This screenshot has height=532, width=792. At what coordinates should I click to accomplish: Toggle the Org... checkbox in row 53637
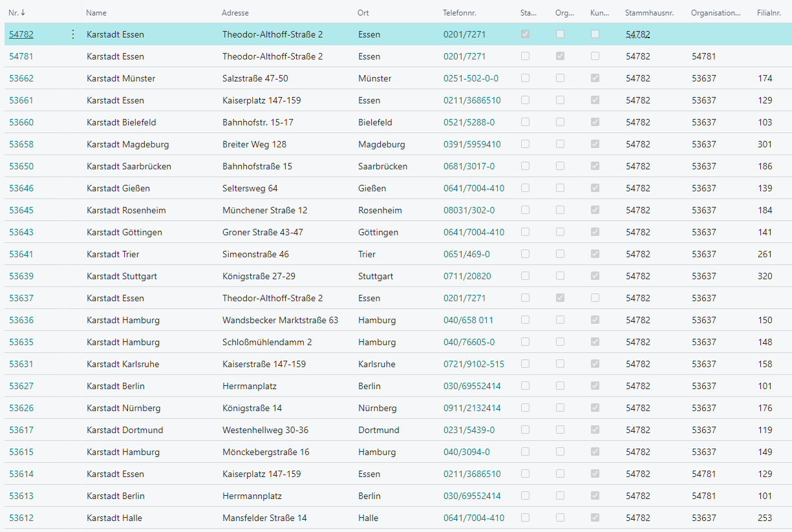coord(560,298)
